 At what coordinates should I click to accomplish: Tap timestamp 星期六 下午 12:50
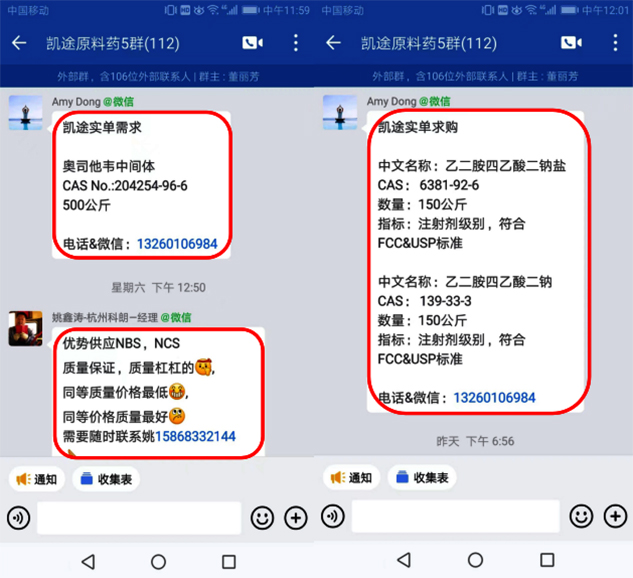(x=158, y=287)
